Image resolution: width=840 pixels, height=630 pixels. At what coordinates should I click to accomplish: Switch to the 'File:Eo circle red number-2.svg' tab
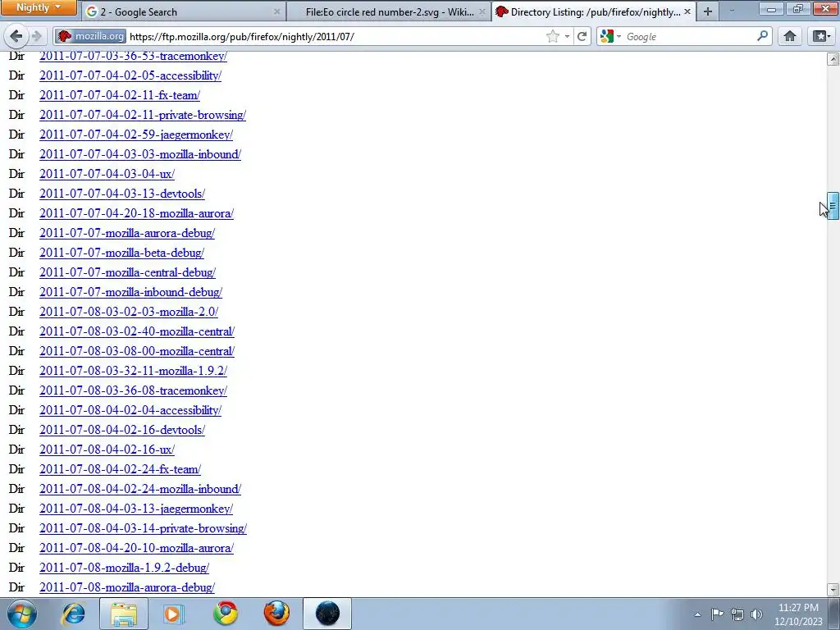389,11
